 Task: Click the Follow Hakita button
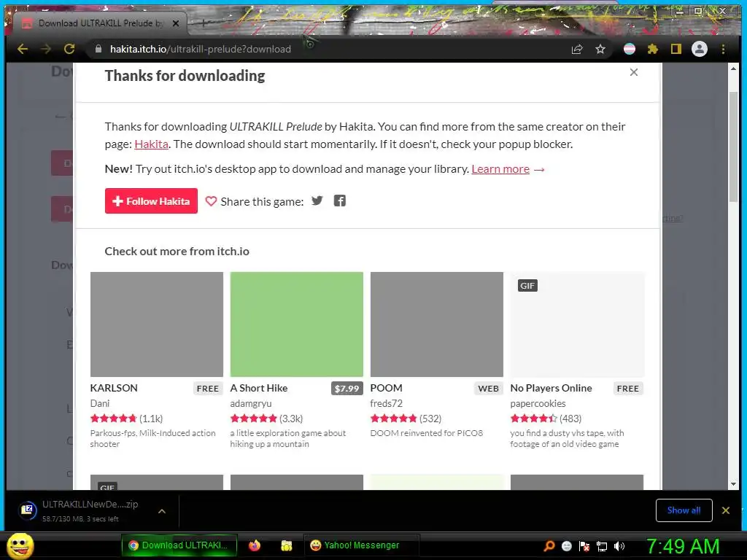click(x=151, y=201)
